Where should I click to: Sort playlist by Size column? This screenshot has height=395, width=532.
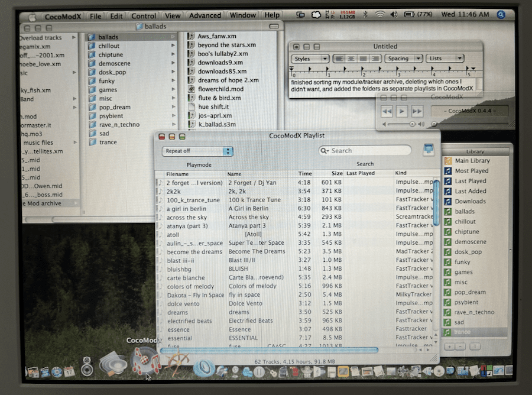tap(336, 173)
